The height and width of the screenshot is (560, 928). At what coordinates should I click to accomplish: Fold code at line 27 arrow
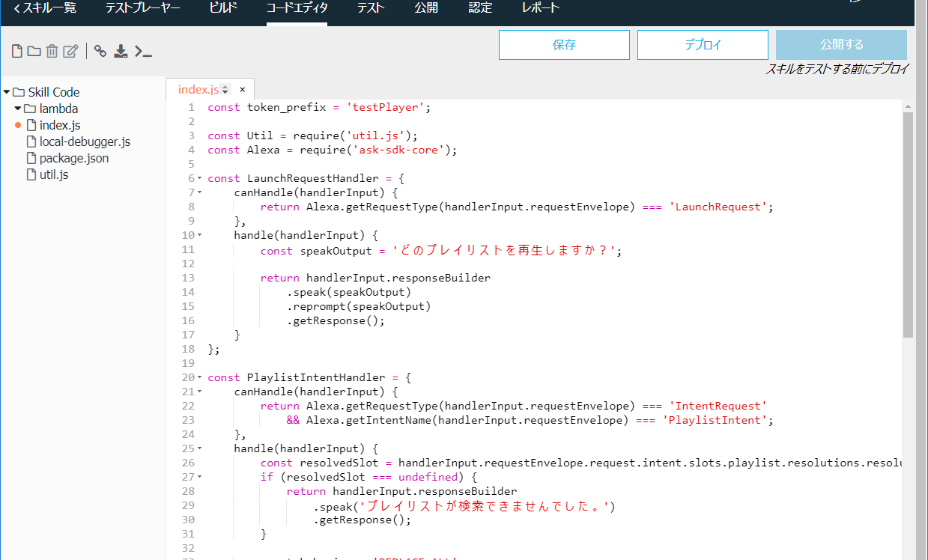200,477
